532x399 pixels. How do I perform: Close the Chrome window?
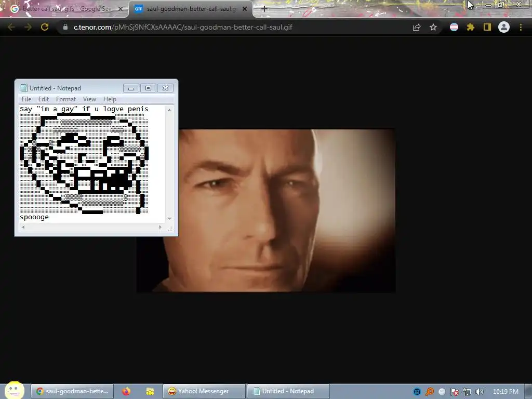coord(519,4)
